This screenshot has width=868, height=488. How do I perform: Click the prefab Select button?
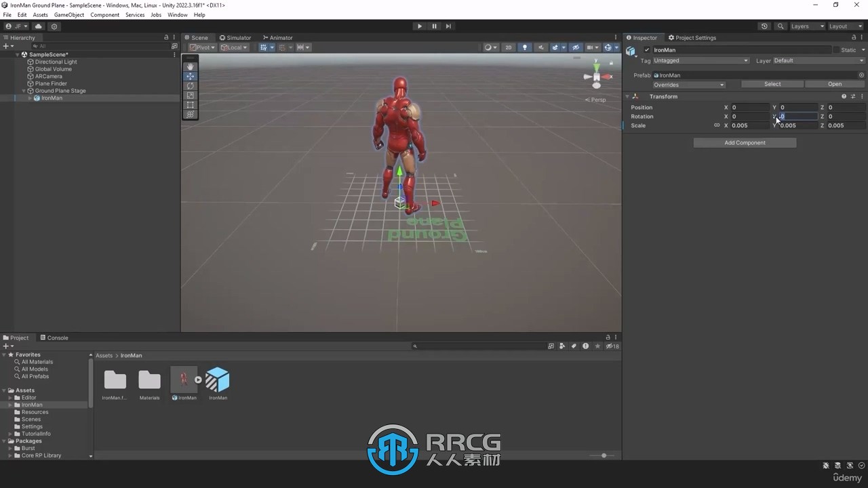(x=772, y=84)
